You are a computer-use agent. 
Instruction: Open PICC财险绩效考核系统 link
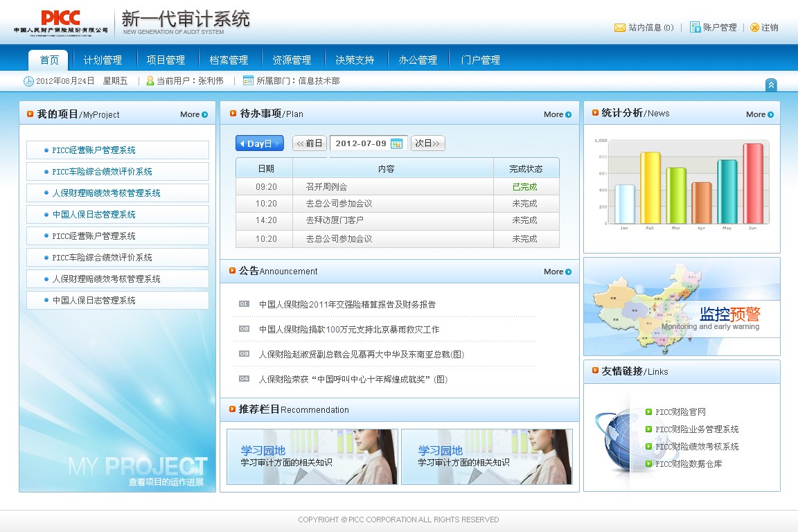[697, 447]
